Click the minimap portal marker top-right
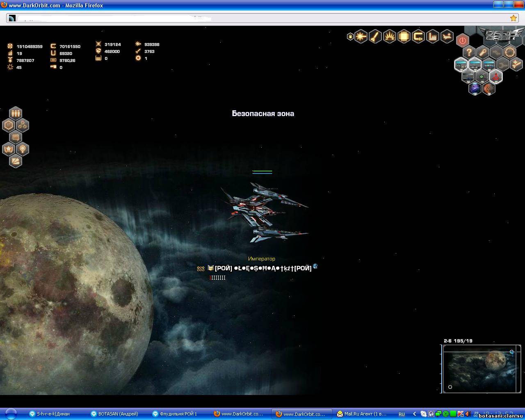Viewport: 525px width, 420px height. tap(511, 352)
